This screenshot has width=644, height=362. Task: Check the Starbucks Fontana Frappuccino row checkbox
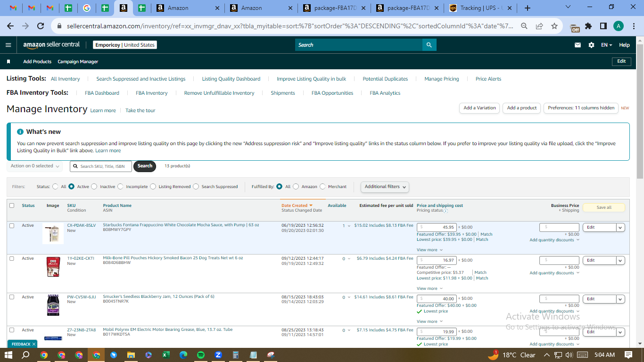[x=12, y=226]
